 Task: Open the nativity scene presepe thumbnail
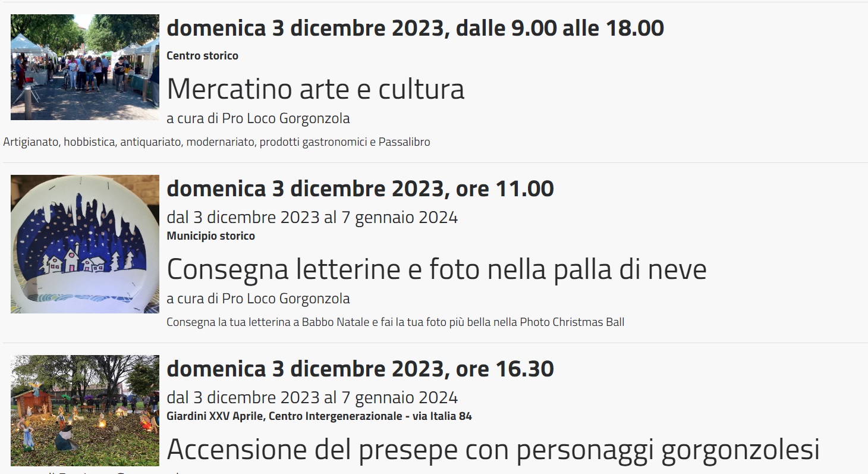(x=84, y=410)
